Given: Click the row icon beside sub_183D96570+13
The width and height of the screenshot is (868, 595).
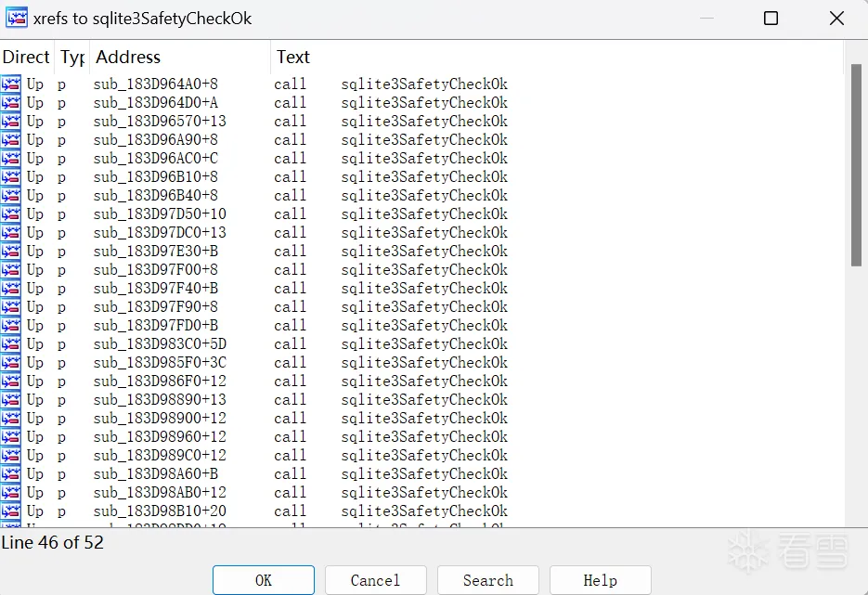Looking at the screenshot, I should (11, 122).
